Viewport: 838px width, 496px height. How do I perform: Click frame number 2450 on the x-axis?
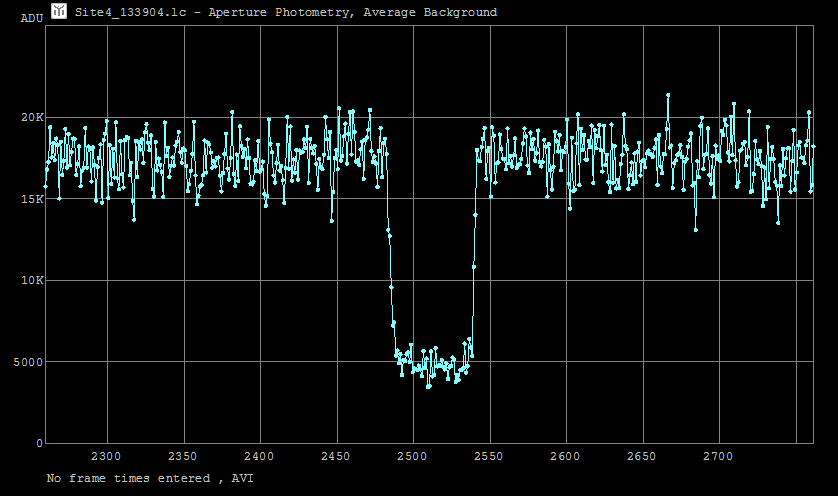point(335,456)
